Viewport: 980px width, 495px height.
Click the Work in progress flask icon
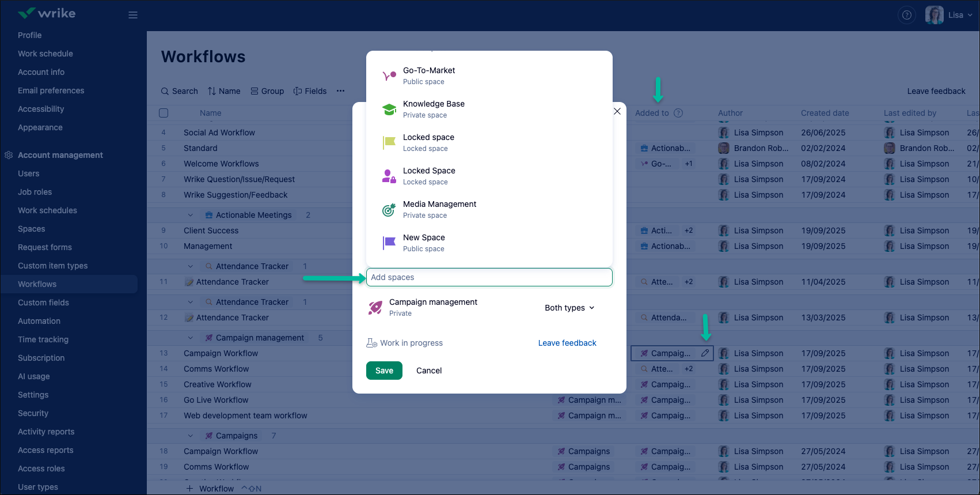[372, 343]
